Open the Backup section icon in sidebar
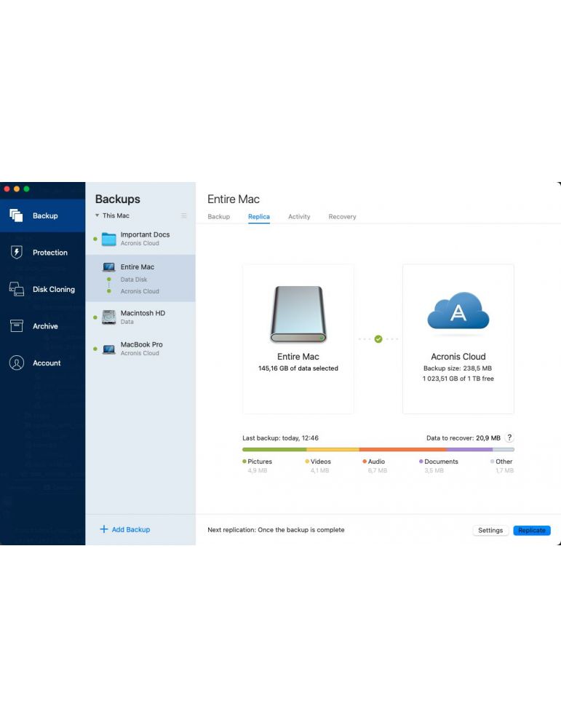This screenshot has width=561, height=728. 16,215
